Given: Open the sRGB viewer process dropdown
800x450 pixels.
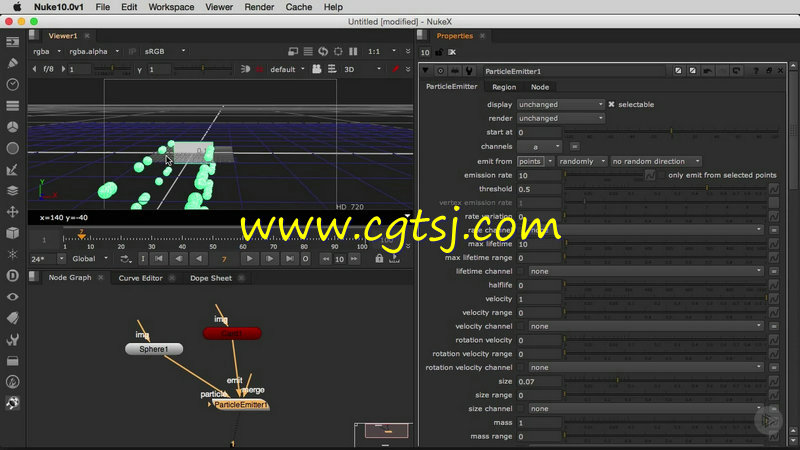Looking at the screenshot, I should pos(165,52).
